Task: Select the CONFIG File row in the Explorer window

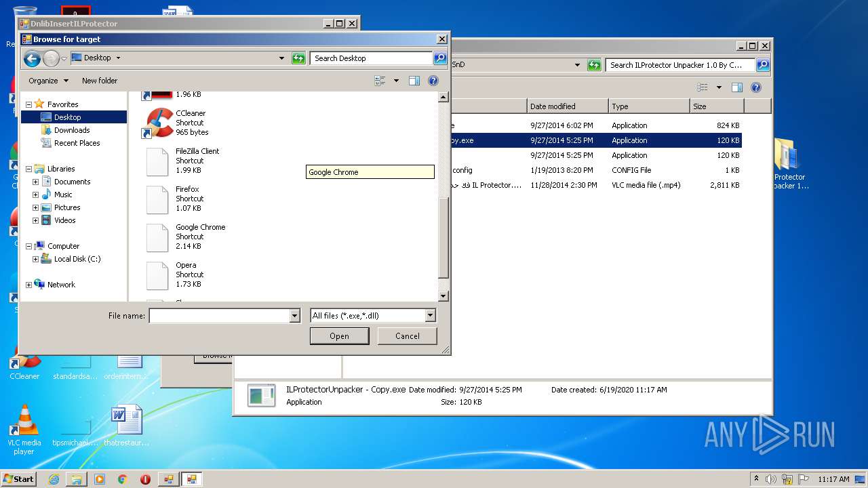Action: pyautogui.click(x=597, y=170)
